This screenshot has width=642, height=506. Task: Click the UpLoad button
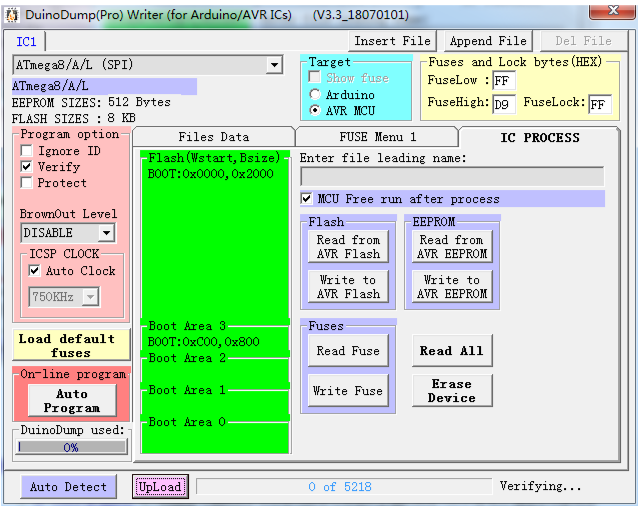160,486
